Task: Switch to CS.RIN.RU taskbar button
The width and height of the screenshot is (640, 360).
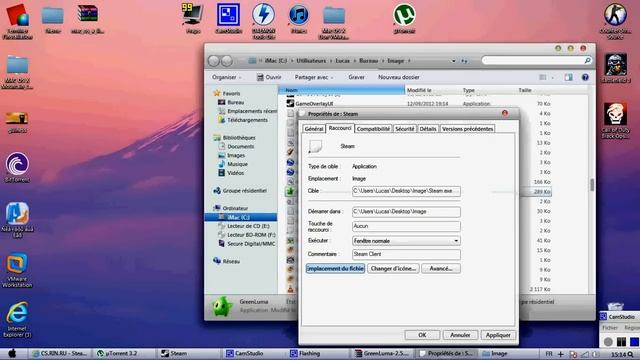Action: [x=60, y=353]
